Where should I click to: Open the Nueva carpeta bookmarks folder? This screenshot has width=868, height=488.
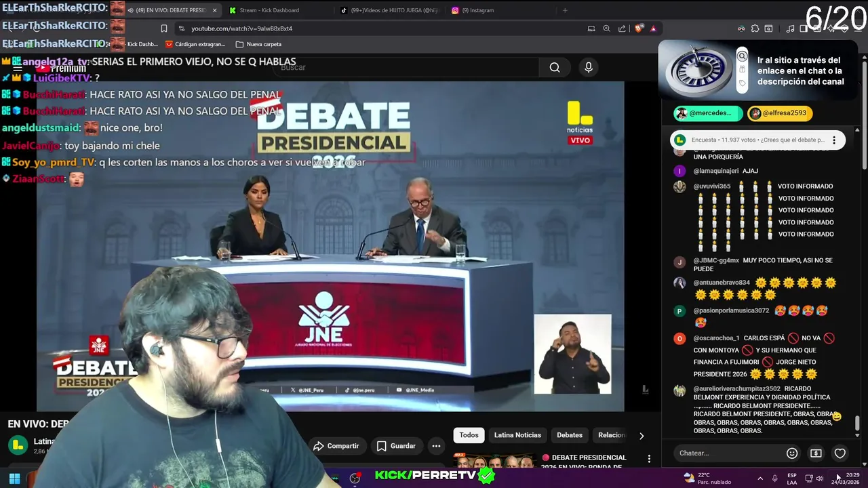pos(258,44)
